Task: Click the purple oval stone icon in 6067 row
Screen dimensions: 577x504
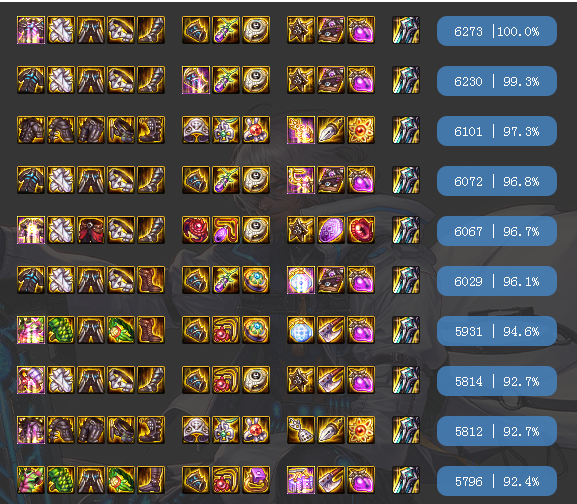Action: point(331,230)
